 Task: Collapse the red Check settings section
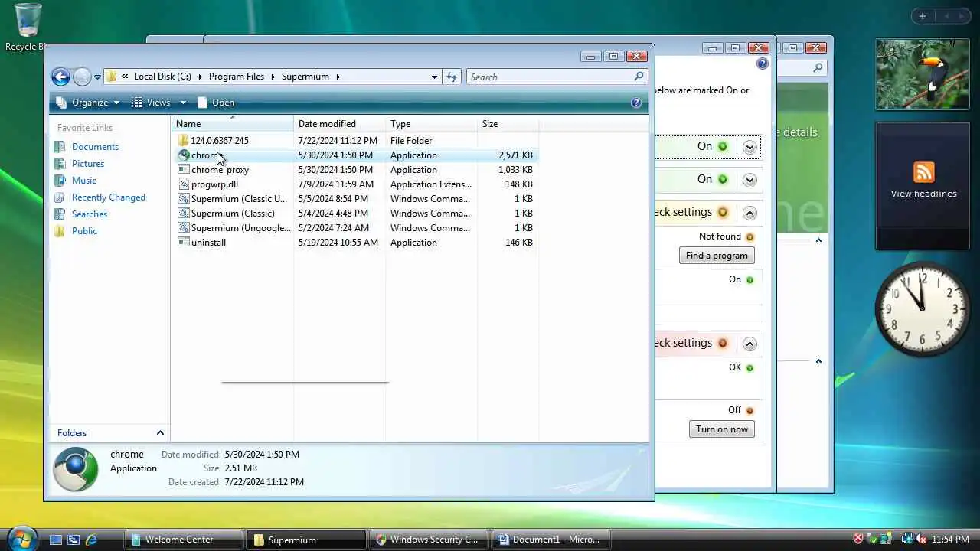[750, 344]
